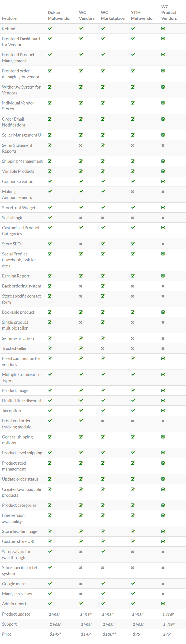Image resolution: width=186 pixels, height=644 pixels.
Task: Click WC Product Vendors Admin reports checkmark
Action: click(x=163, y=604)
